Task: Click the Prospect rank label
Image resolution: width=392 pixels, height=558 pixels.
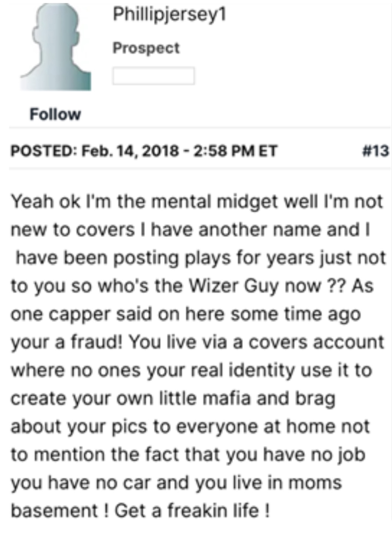Action: tap(146, 48)
